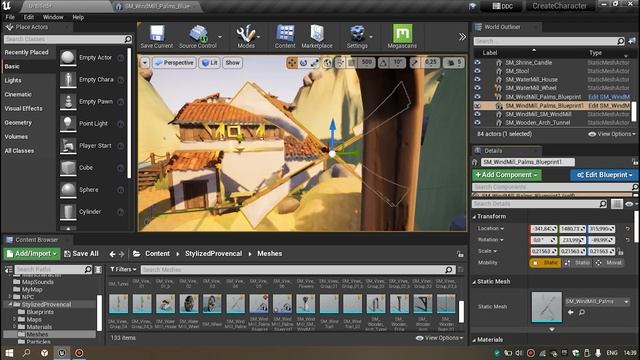Set Mobility to Stationary
640x360 pixels.
(x=578, y=263)
